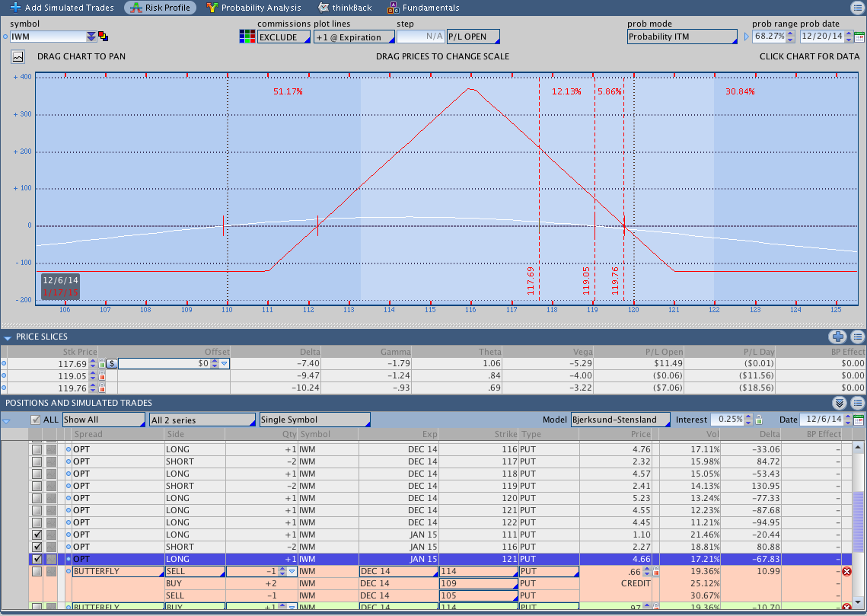Viewport: 867px width, 616px height.
Task: Add a new price slice with plus icon
Action: point(838,337)
